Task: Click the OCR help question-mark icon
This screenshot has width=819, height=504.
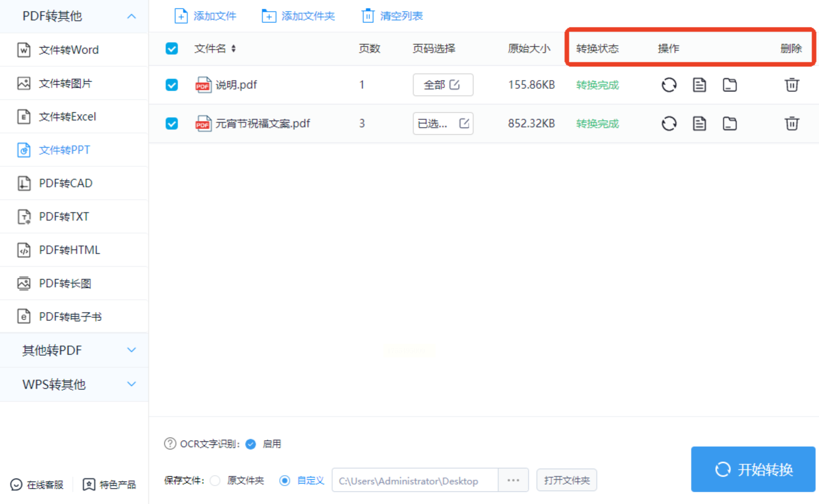Action: 170,443
